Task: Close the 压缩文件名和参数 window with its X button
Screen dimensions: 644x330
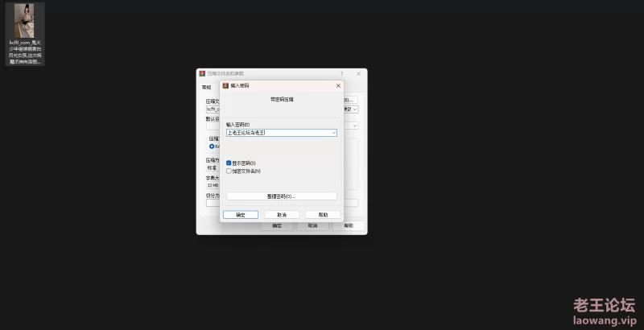Action: tap(358, 73)
